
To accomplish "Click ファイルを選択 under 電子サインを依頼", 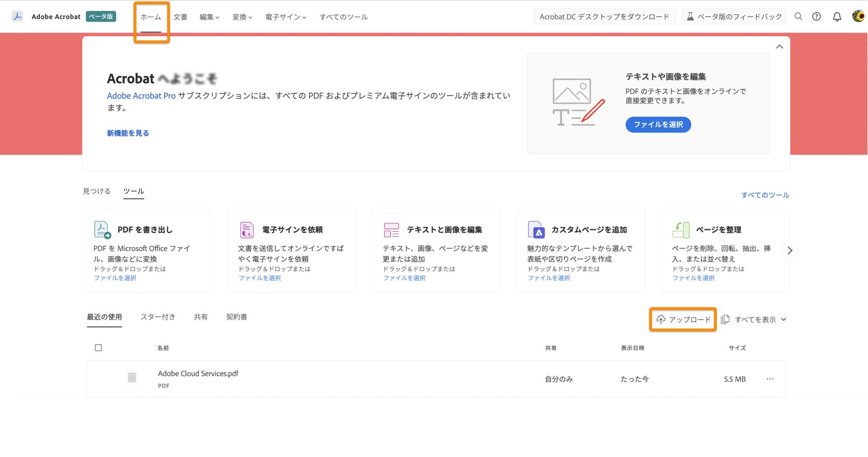I will tap(259, 278).
